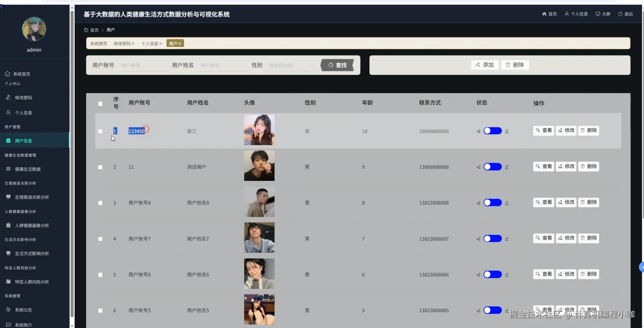Go to 首页 in the breadcrumb

point(91,30)
